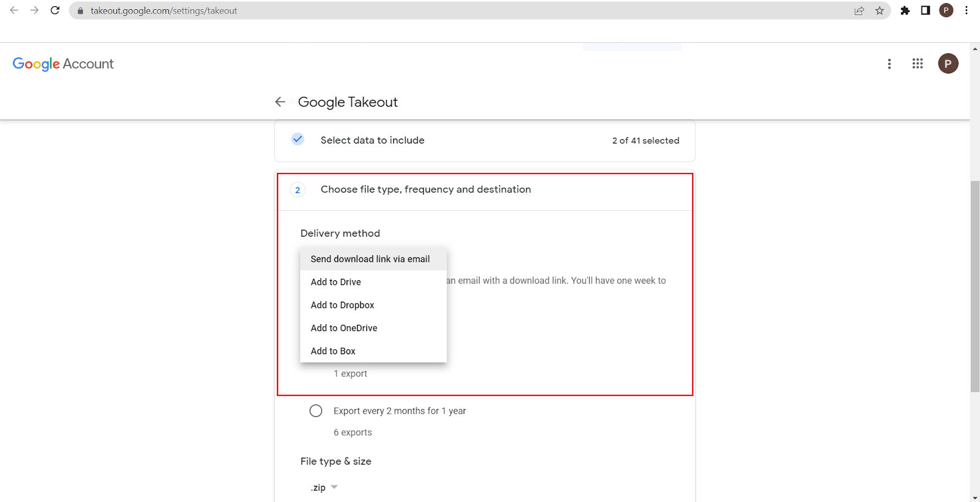Open the Google apps grid
Image resolution: width=980 pixels, height=502 pixels.
918,64
